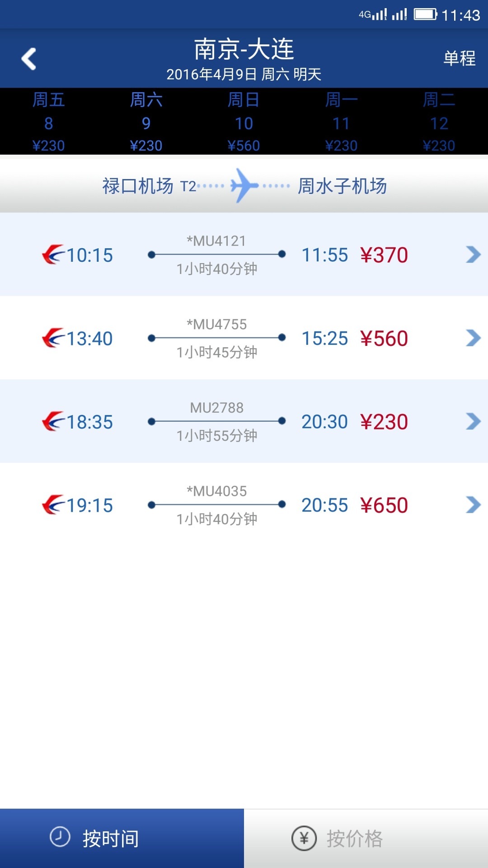Select Sunday 10 date tab ¥560

(x=244, y=122)
